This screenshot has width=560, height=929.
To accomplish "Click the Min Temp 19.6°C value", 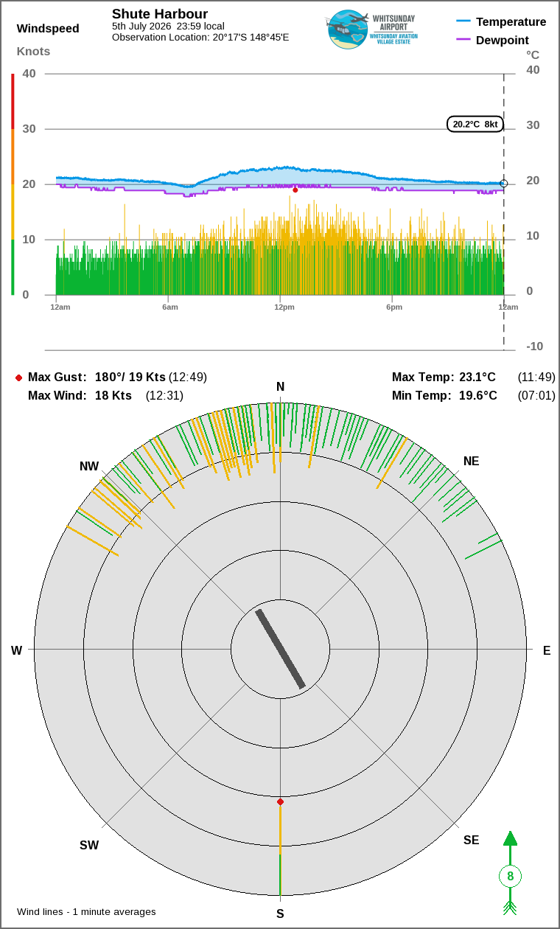I will pyautogui.click(x=478, y=395).
